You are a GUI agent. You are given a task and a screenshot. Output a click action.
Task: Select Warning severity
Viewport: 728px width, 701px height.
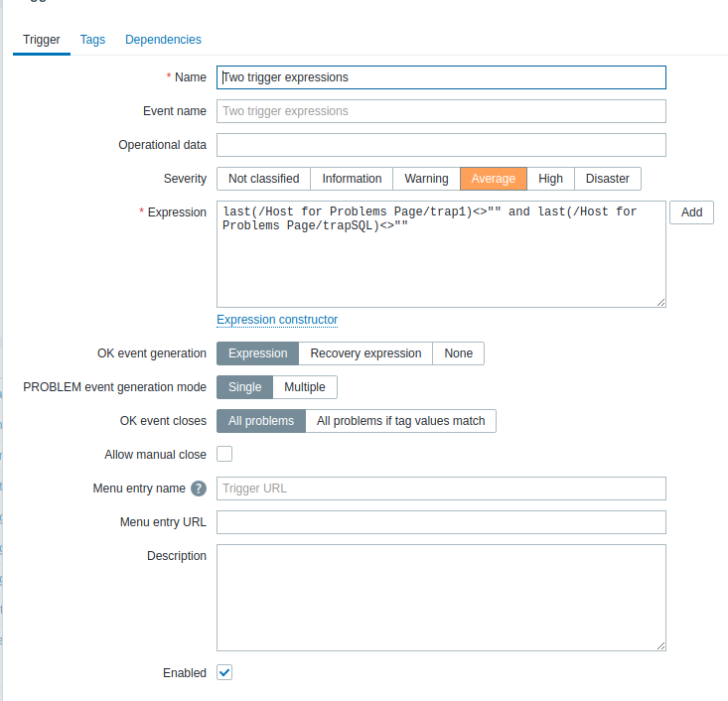(x=426, y=179)
